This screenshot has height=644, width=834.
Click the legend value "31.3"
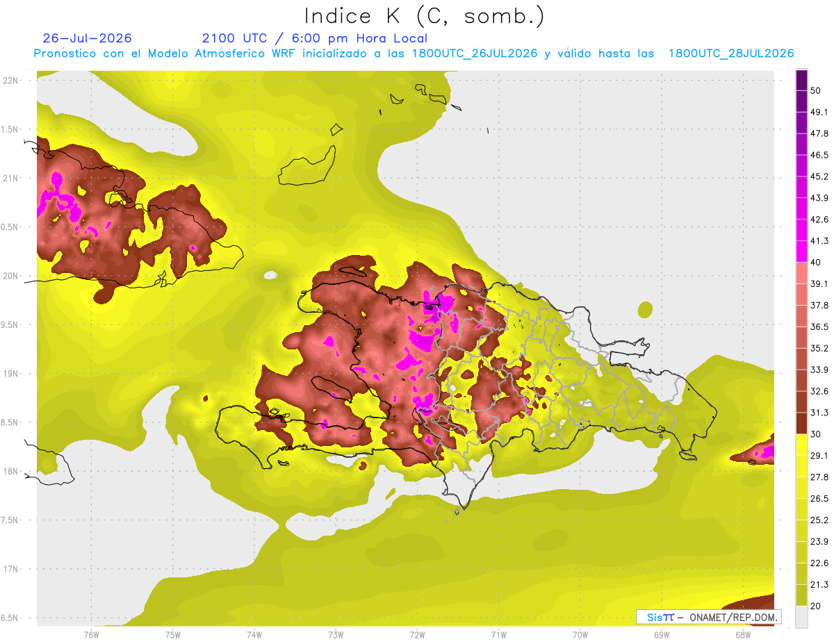point(819,413)
